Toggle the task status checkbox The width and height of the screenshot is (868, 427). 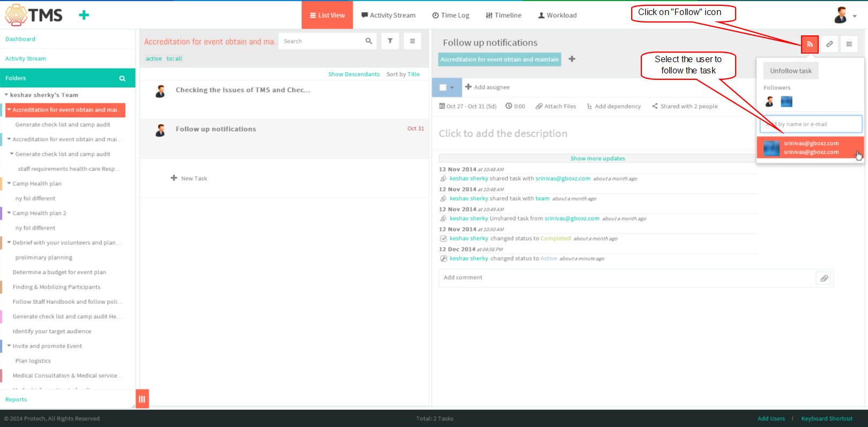coord(443,87)
